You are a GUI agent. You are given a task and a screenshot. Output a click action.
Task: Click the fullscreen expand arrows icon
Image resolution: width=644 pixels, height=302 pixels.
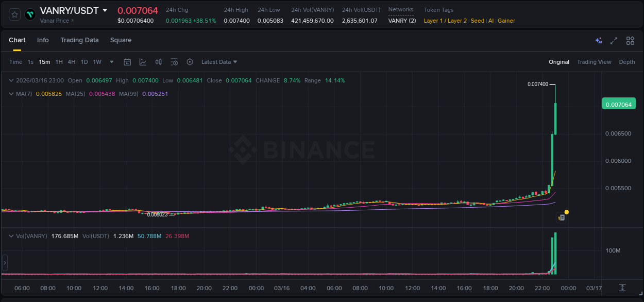tap(614, 40)
